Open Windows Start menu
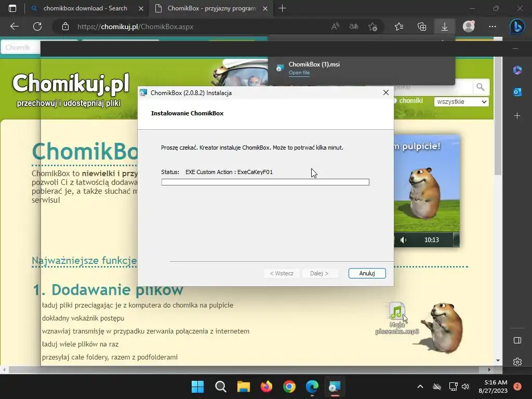The image size is (532, 399). [x=197, y=387]
